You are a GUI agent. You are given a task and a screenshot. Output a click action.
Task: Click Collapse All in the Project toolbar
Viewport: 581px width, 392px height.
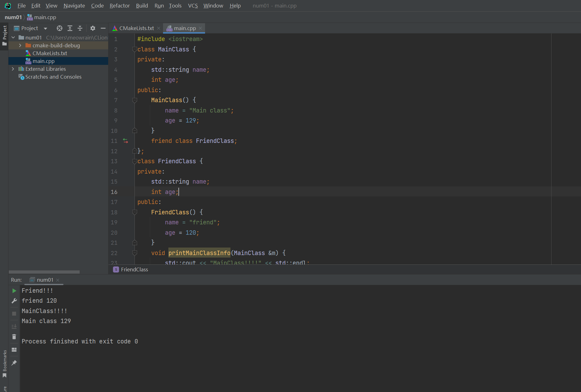point(80,28)
